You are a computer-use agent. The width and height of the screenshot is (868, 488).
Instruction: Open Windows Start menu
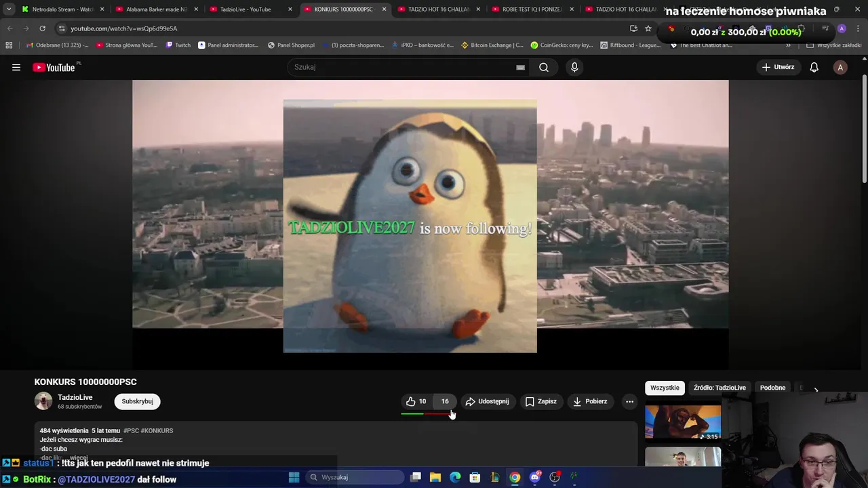[294, 477]
